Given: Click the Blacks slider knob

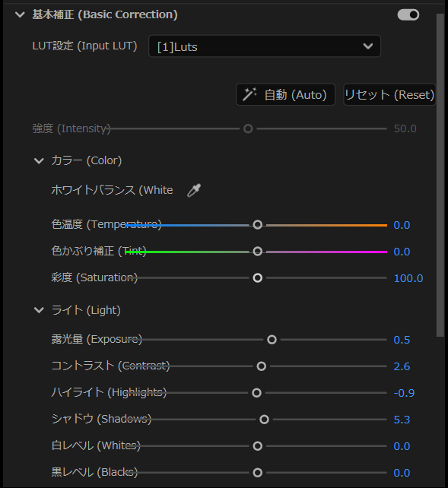Looking at the screenshot, I should click(258, 473).
